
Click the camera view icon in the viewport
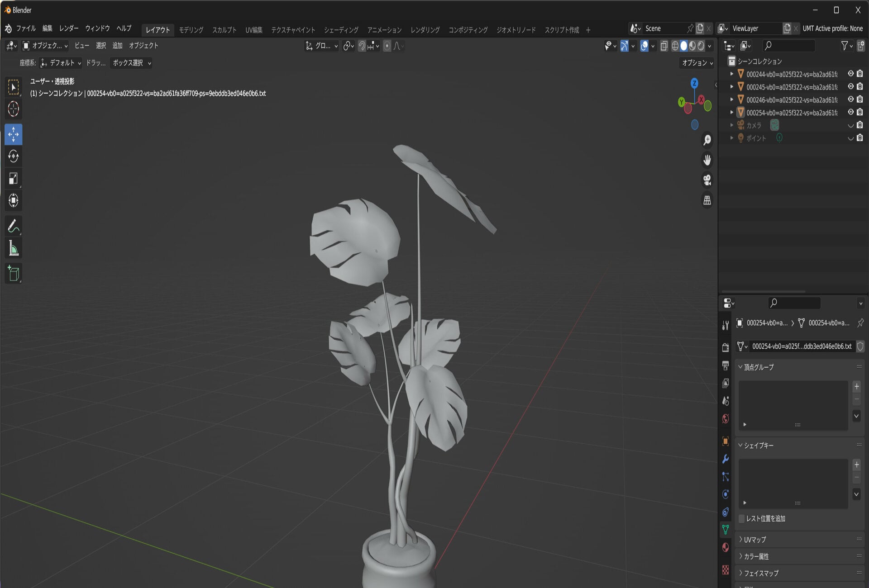pyautogui.click(x=707, y=180)
